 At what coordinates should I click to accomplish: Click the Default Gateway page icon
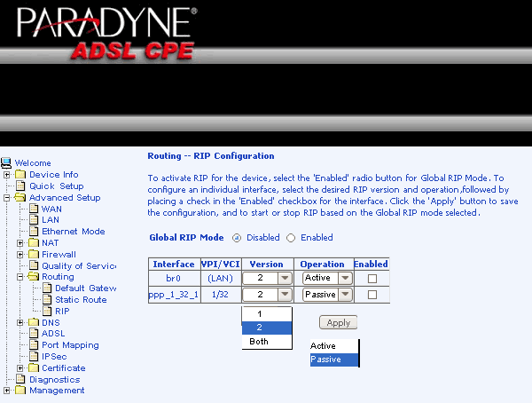47,288
